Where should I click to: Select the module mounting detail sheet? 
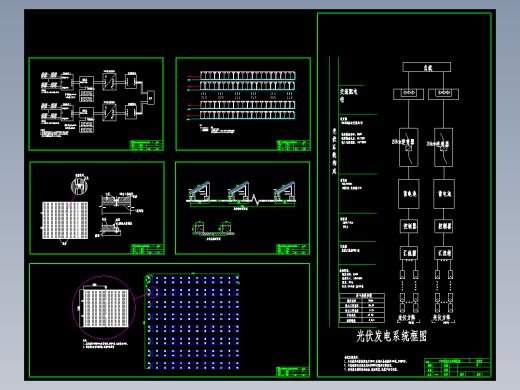click(97, 208)
